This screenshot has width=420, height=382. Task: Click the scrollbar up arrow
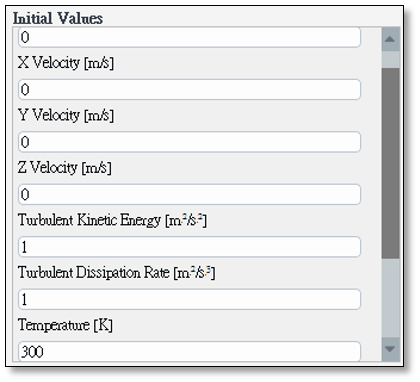click(x=390, y=39)
